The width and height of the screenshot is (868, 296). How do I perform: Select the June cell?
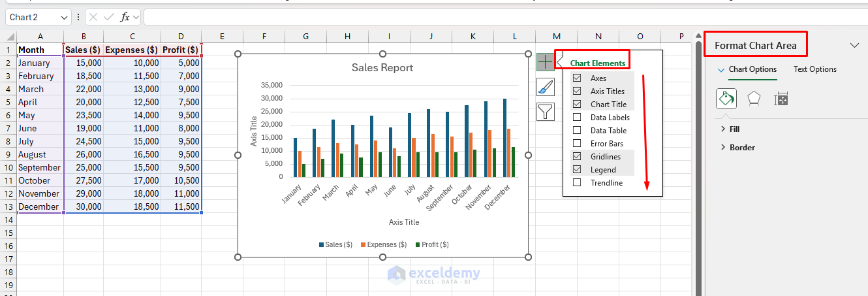pyautogui.click(x=40, y=128)
